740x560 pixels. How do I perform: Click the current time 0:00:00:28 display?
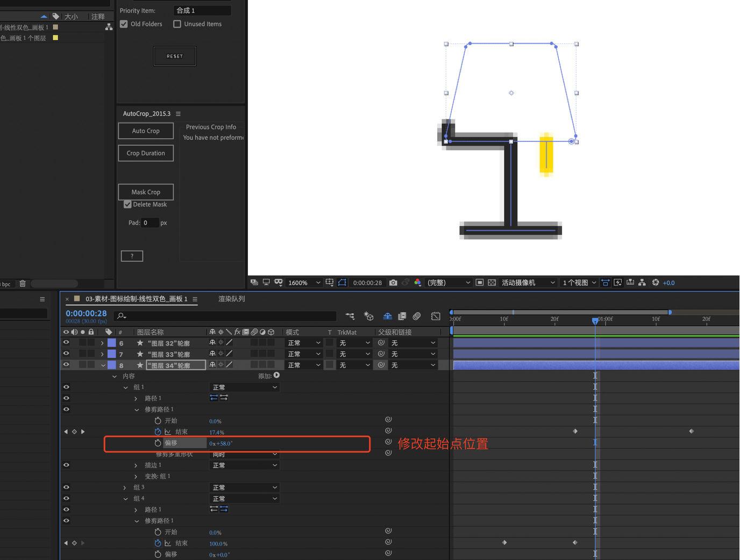[x=86, y=313]
